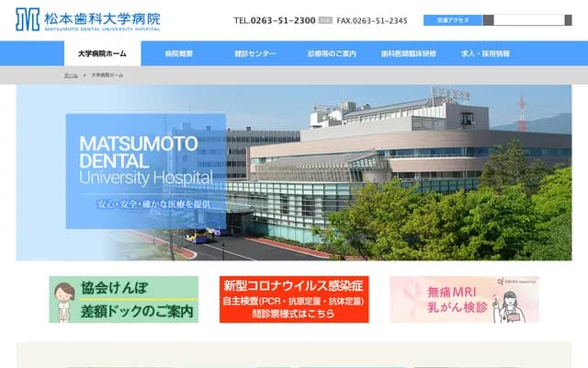This screenshot has width=588, height=368.
Task: Open the pink 無痛MRI 乳がん検診 banner
Action: (464, 299)
